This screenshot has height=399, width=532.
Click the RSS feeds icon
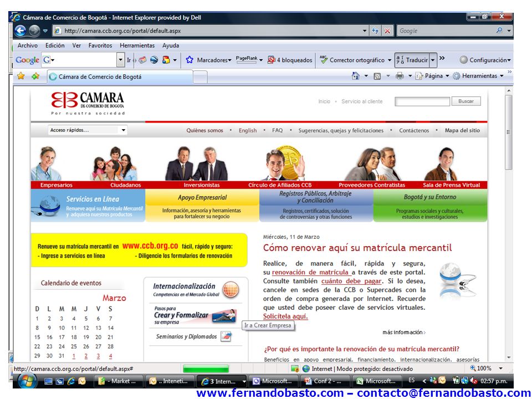click(x=377, y=76)
